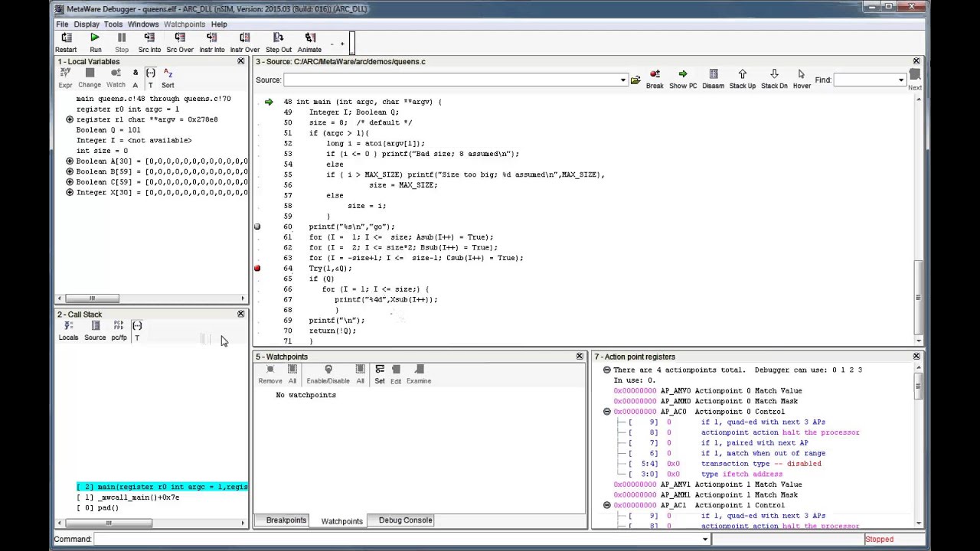Step with Src Into

[x=149, y=42]
